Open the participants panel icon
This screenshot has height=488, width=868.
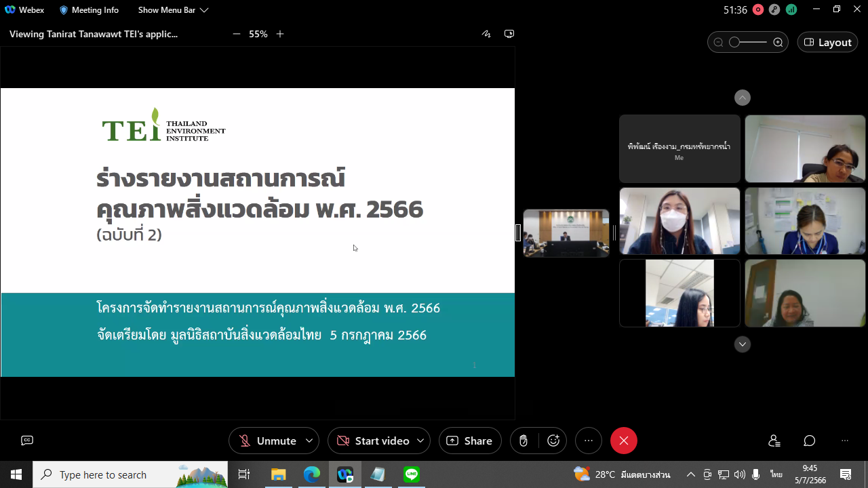click(x=774, y=441)
